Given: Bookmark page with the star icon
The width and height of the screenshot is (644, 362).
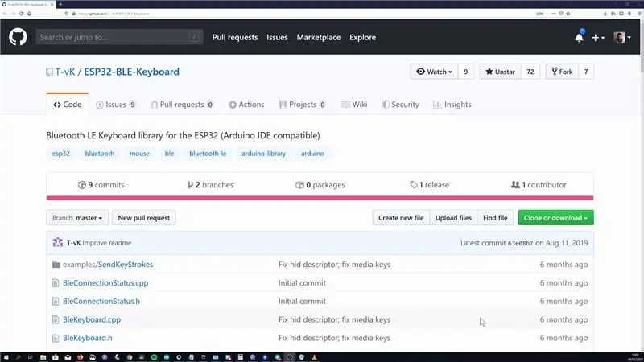Looking at the screenshot, I should tap(568, 14).
